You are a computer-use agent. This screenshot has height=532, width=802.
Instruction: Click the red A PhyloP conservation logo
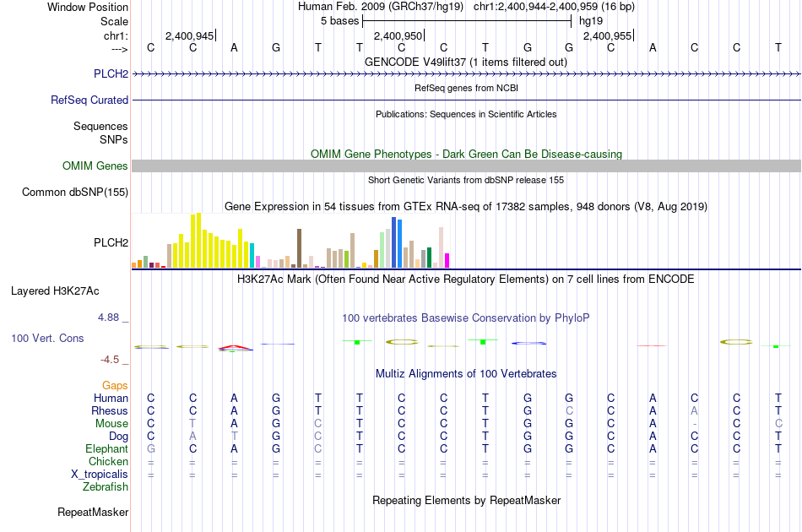(235, 348)
